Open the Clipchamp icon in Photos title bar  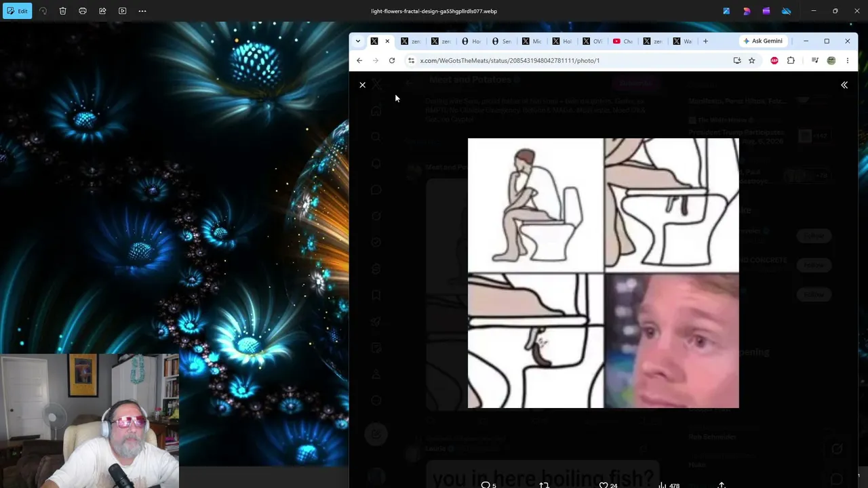[766, 11]
